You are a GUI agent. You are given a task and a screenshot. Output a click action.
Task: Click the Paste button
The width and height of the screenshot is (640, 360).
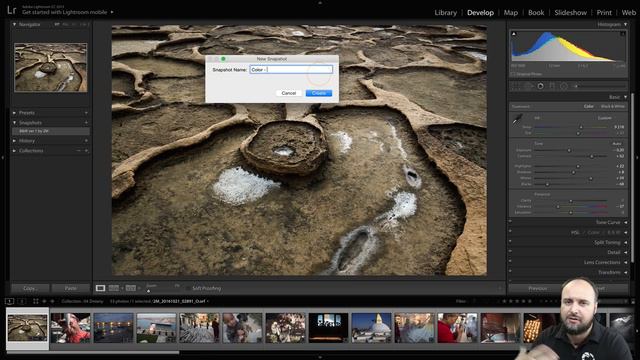pyautogui.click(x=71, y=288)
